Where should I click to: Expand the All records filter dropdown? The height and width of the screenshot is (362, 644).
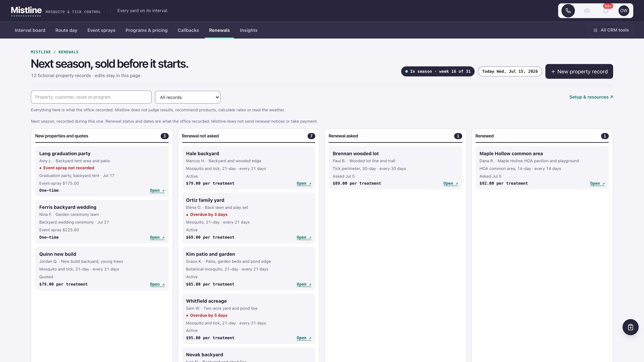187,97
